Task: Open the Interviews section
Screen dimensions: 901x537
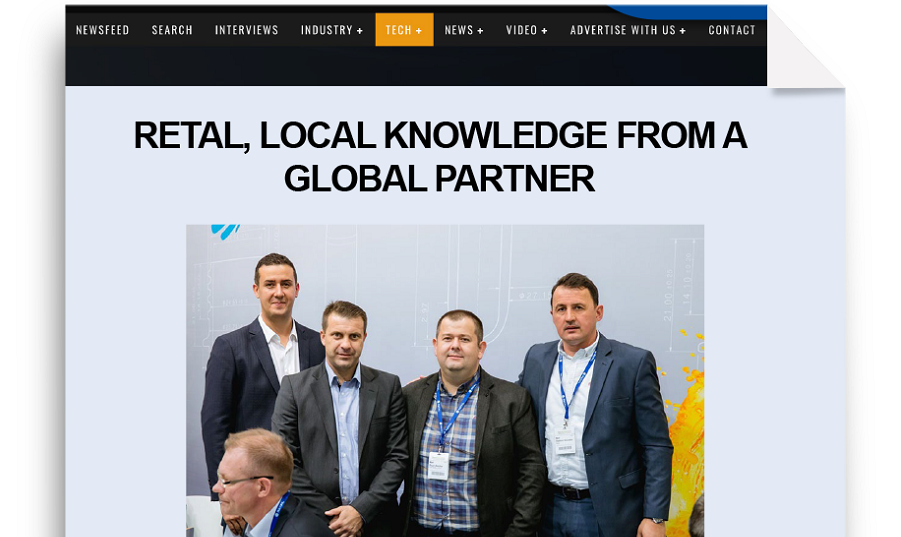Action: coord(247,30)
